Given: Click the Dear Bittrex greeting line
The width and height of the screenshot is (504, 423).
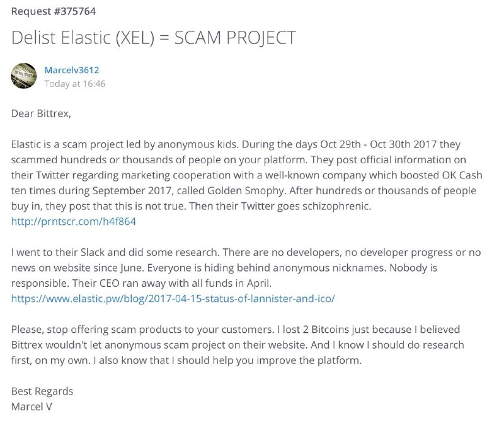Looking at the screenshot, I should [x=41, y=113].
